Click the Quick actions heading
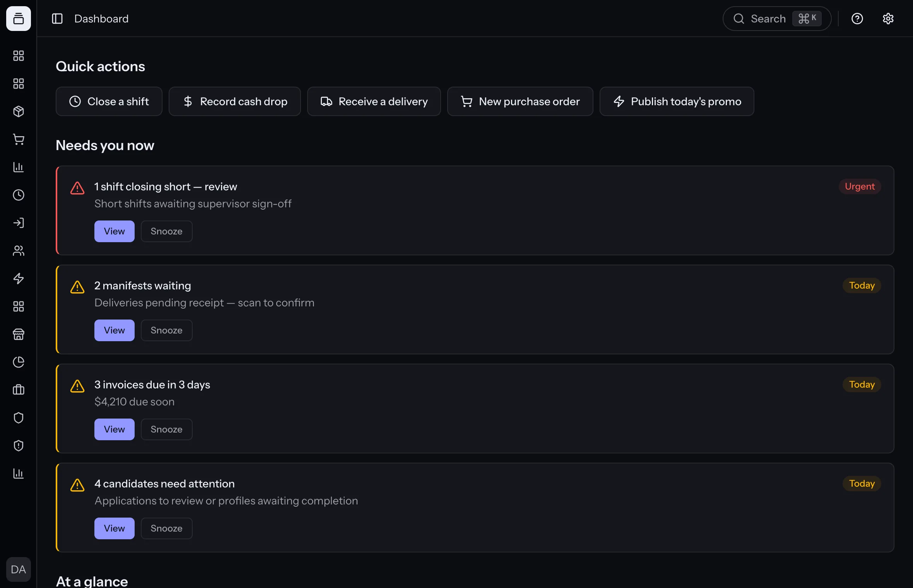Viewport: 913px width, 588px height. coord(101,67)
